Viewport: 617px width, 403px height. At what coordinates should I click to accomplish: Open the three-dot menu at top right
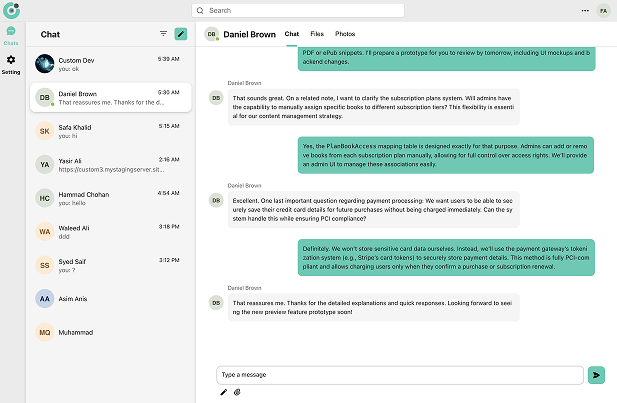pyautogui.click(x=585, y=10)
